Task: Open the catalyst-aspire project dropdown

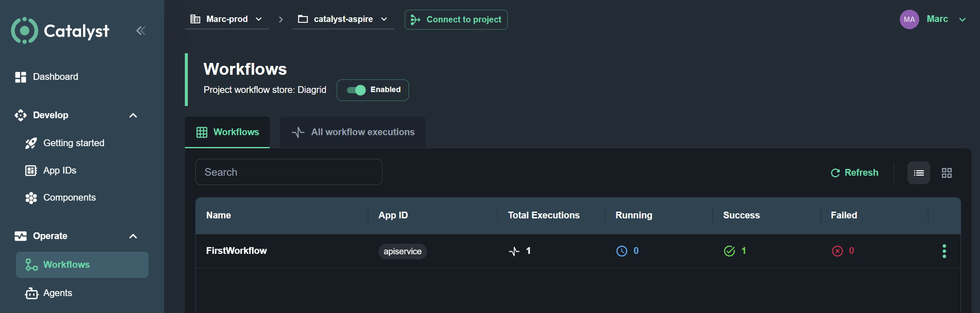Action: (x=343, y=19)
